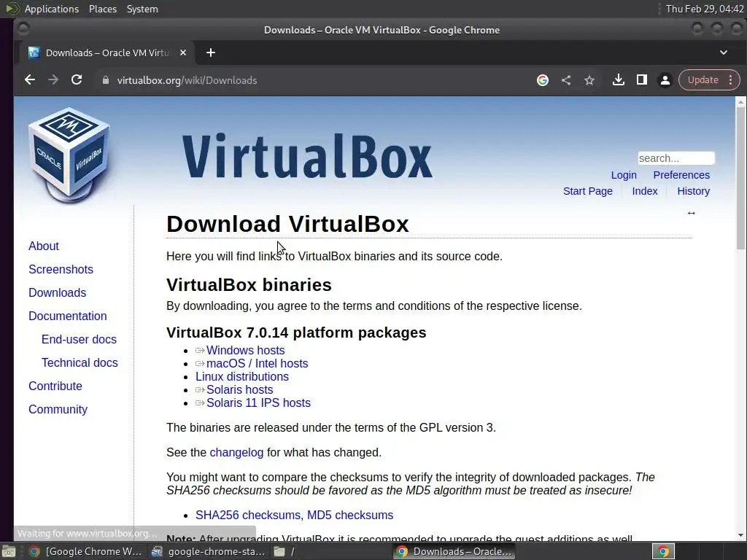The width and height of the screenshot is (747, 560).
Task: Click the site search input field
Action: coord(676,158)
